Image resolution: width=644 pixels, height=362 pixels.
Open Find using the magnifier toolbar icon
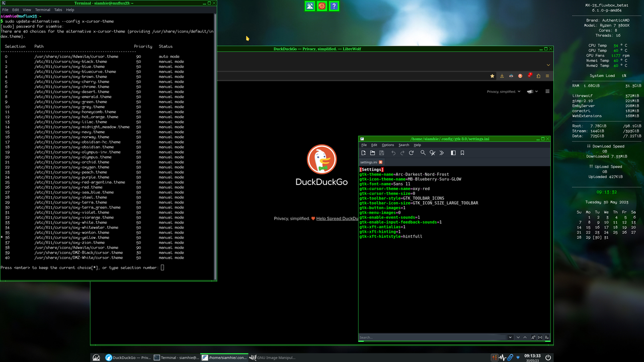pos(423,153)
